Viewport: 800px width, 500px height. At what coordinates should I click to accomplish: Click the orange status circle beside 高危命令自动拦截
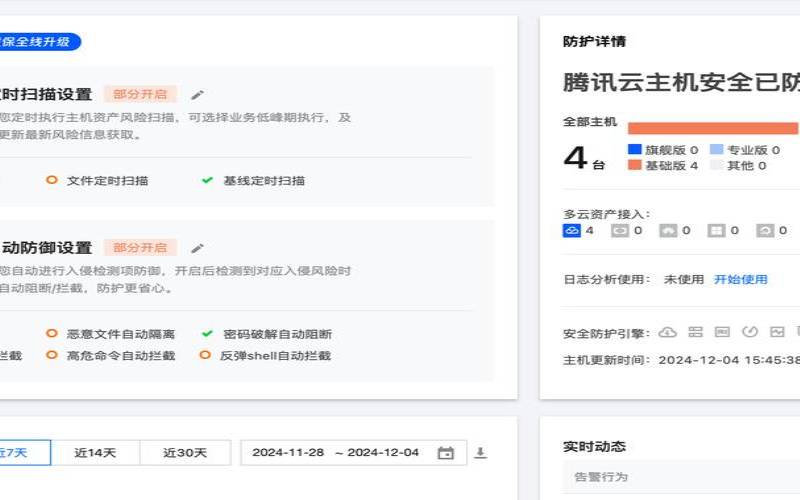point(52,355)
